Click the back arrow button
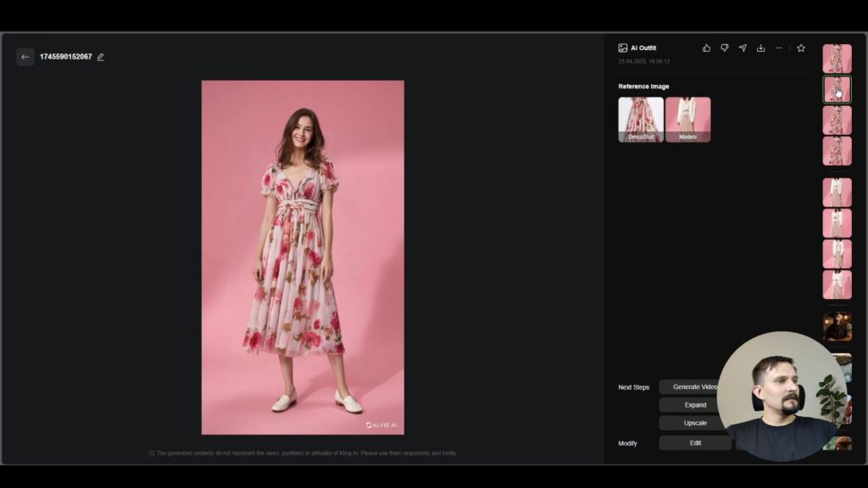Image resolution: width=868 pixels, height=488 pixels. pyautogui.click(x=25, y=57)
